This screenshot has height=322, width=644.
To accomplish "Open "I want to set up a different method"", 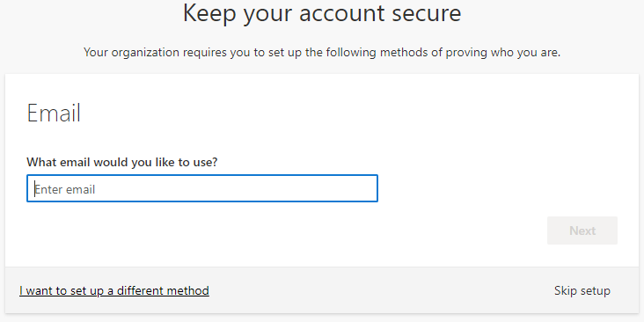I will (x=114, y=291).
